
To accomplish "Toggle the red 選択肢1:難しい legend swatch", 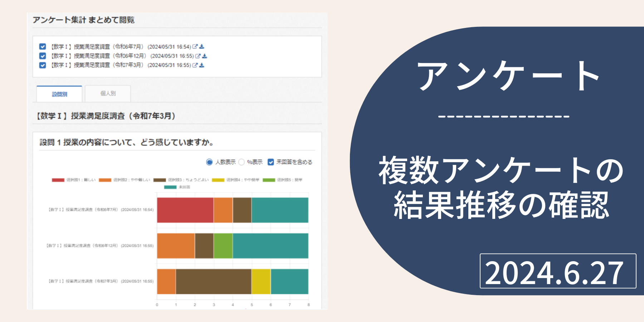I will (x=58, y=180).
